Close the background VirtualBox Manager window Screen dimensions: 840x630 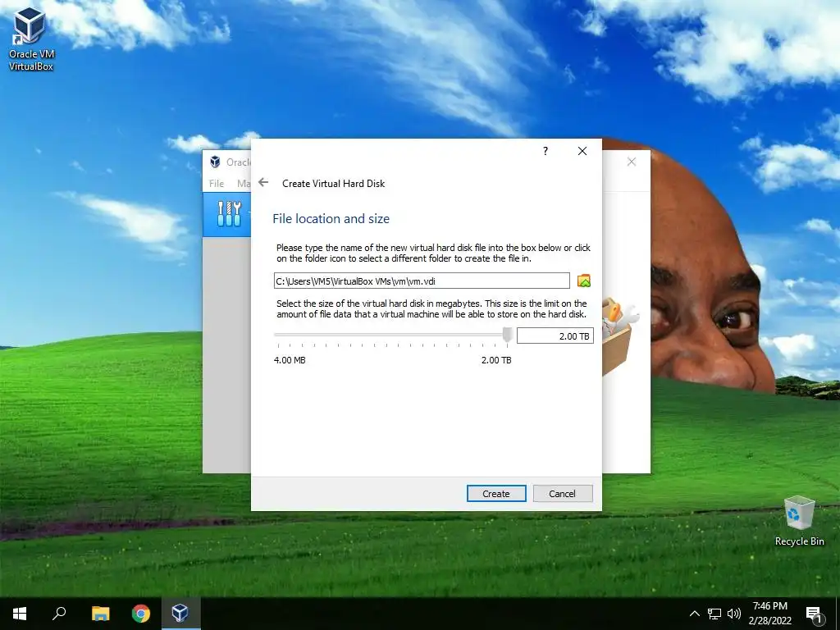coord(632,162)
